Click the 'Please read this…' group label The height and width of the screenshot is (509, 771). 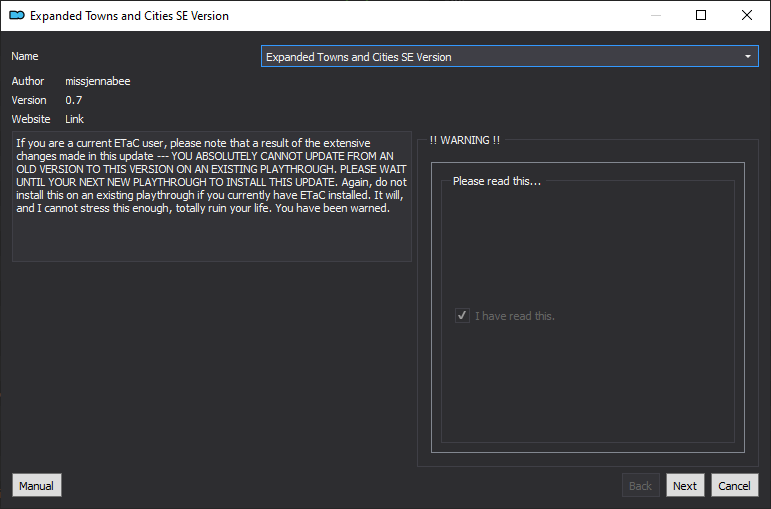coord(497,181)
